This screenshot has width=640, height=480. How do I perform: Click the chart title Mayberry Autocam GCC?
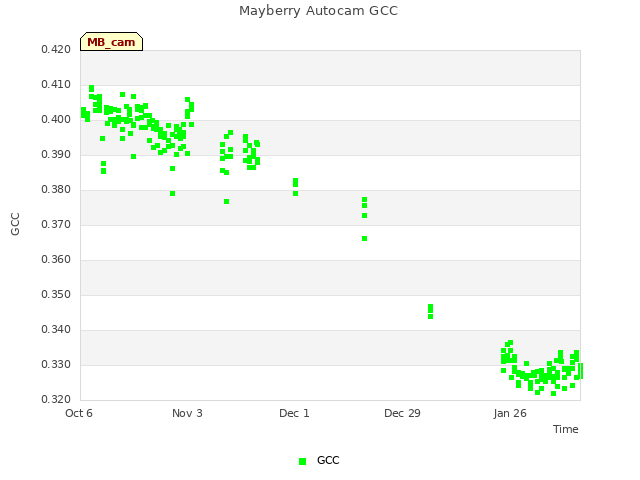pos(318,11)
